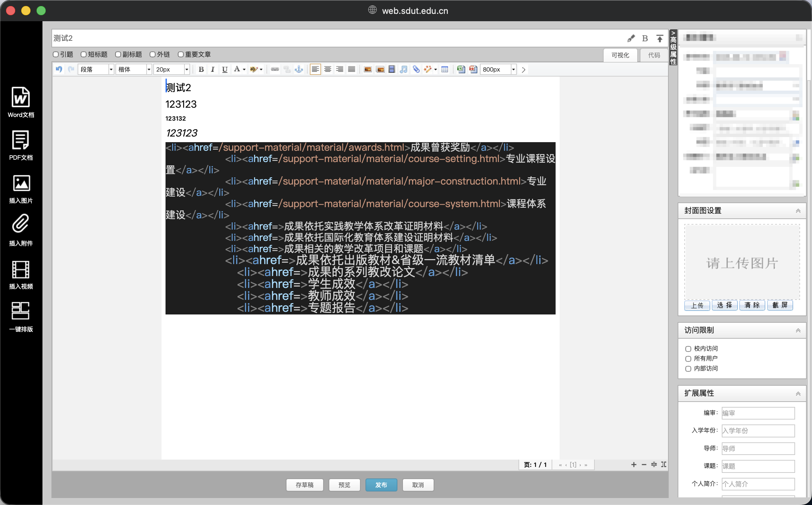
Task: Select the Word文档 import tool
Action: (21, 102)
